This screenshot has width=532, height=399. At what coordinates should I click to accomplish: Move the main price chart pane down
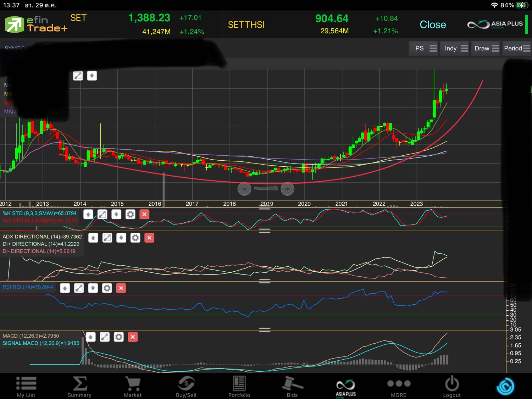(x=92, y=76)
